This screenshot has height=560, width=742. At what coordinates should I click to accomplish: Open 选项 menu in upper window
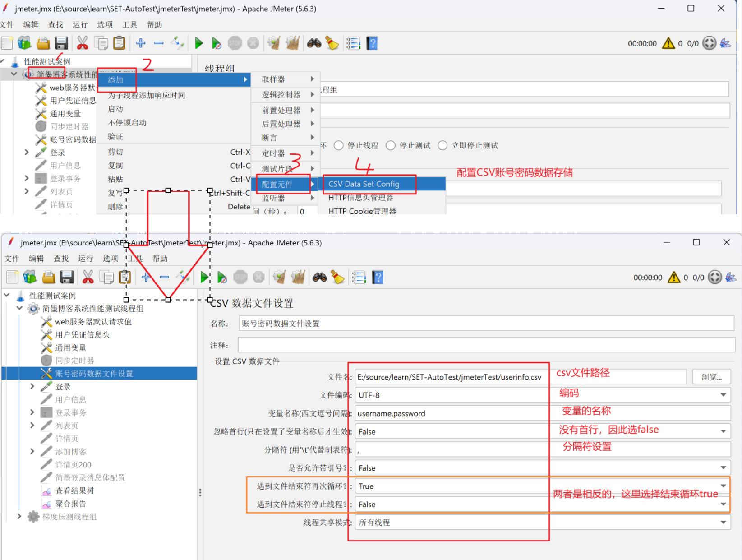(105, 24)
